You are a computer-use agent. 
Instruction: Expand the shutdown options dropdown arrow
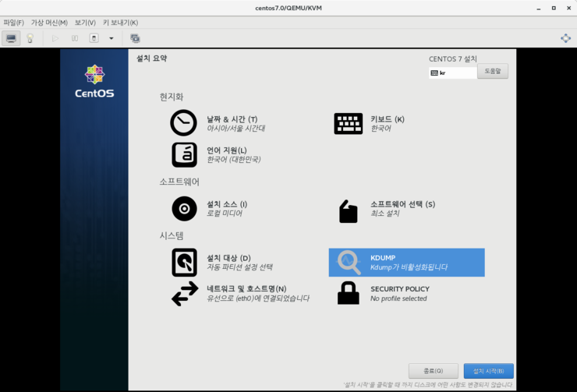112,38
